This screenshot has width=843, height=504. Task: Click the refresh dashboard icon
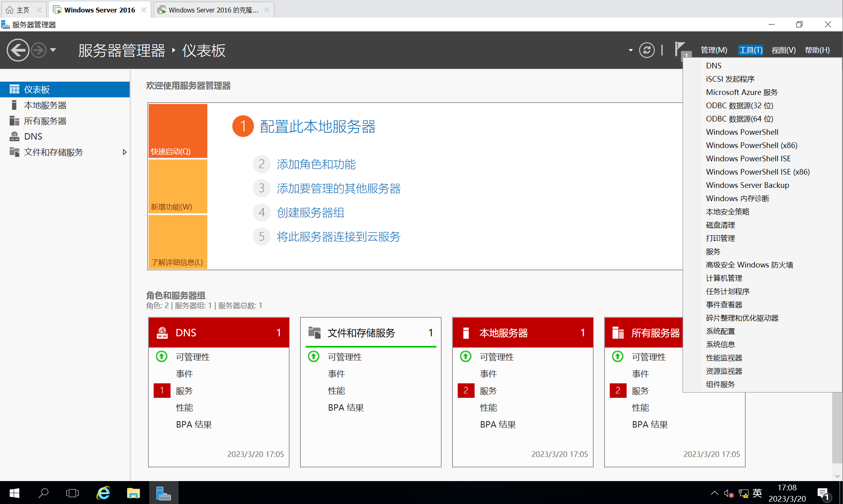(647, 50)
